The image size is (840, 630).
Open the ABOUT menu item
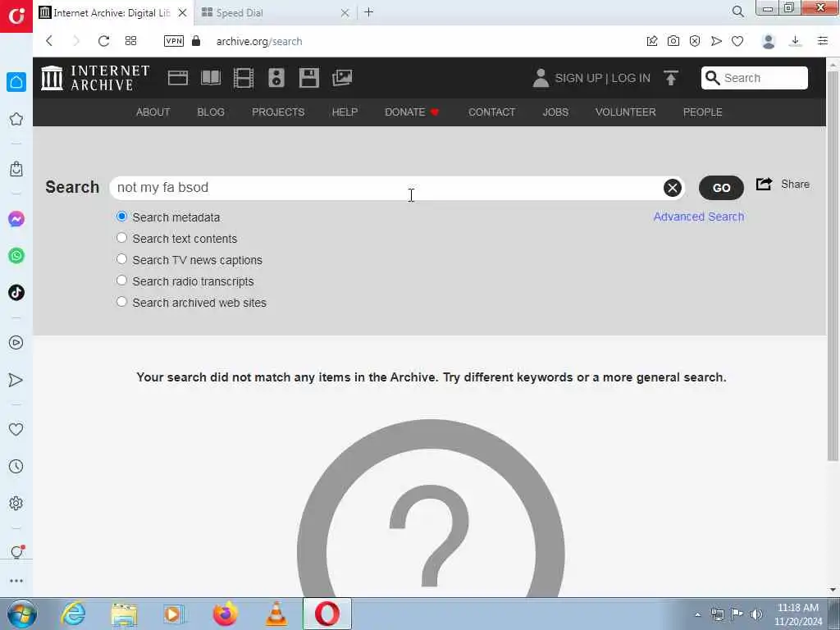tap(153, 112)
